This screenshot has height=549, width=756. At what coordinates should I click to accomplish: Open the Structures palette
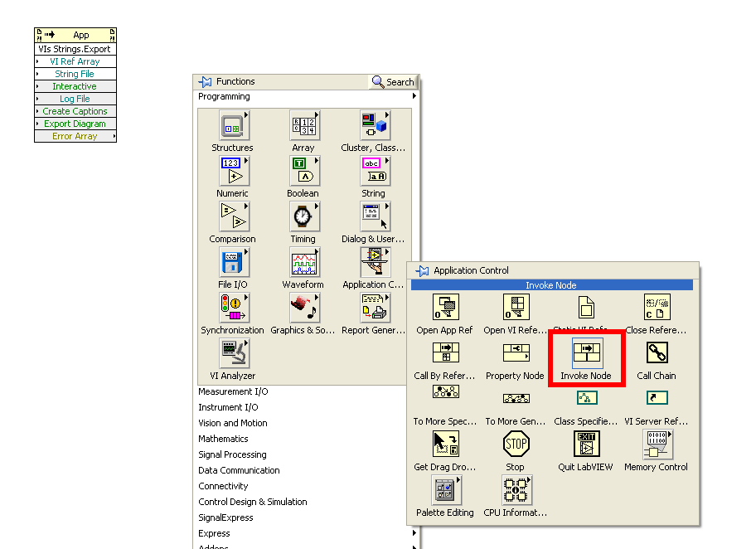point(234,126)
